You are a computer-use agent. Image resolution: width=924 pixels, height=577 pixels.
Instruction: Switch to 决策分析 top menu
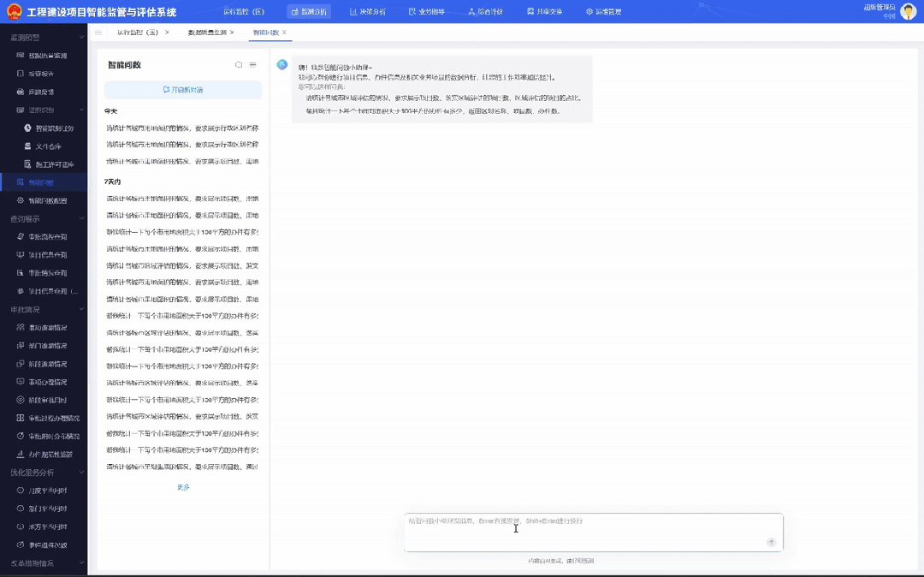coord(368,12)
